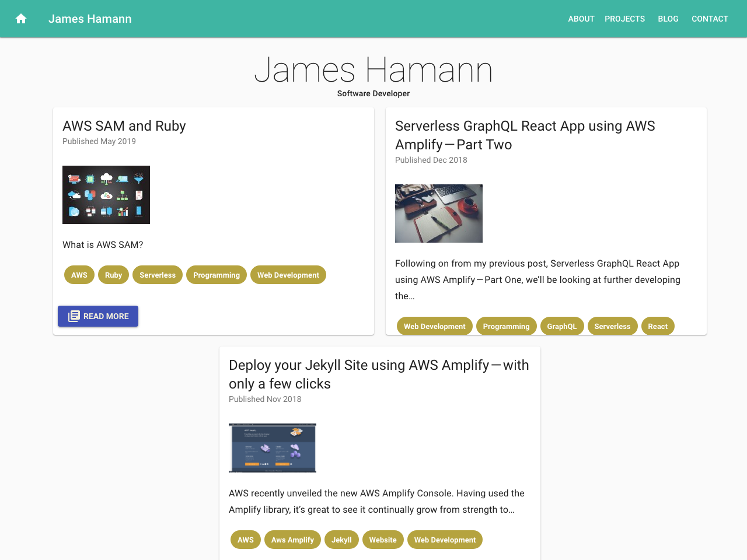This screenshot has width=747, height=560.
Task: Click the Serverless tag under AWS SAM post
Action: (157, 275)
